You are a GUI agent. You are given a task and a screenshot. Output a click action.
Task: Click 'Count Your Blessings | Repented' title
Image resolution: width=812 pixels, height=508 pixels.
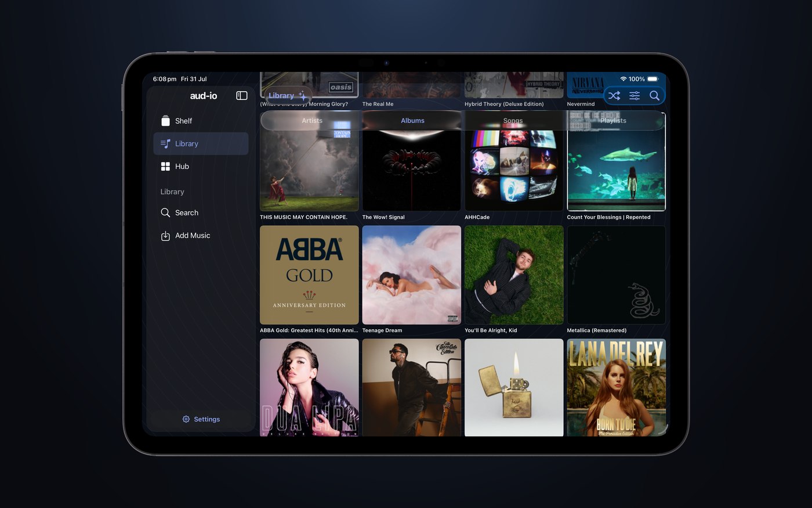[608, 217]
